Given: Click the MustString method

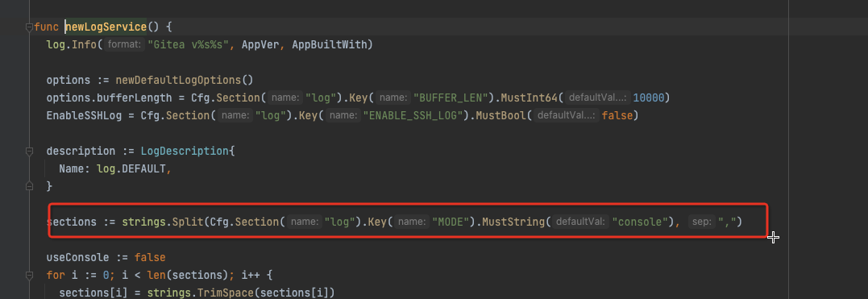Looking at the screenshot, I should [513, 222].
